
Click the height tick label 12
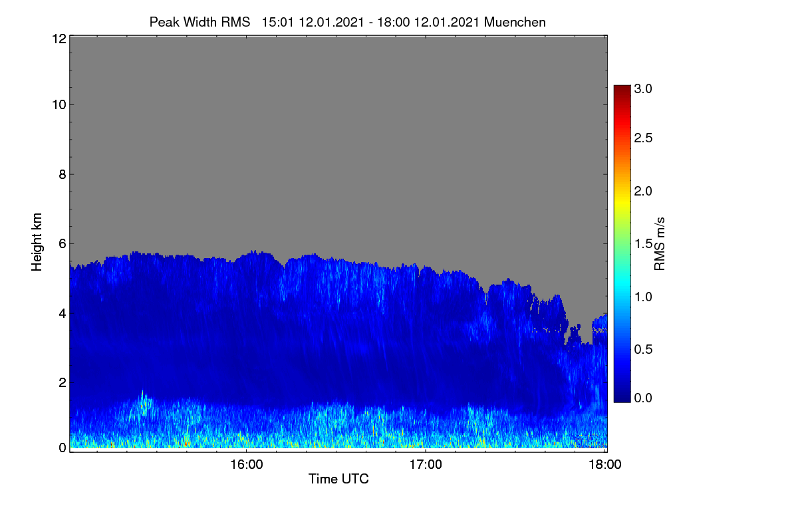58,39
